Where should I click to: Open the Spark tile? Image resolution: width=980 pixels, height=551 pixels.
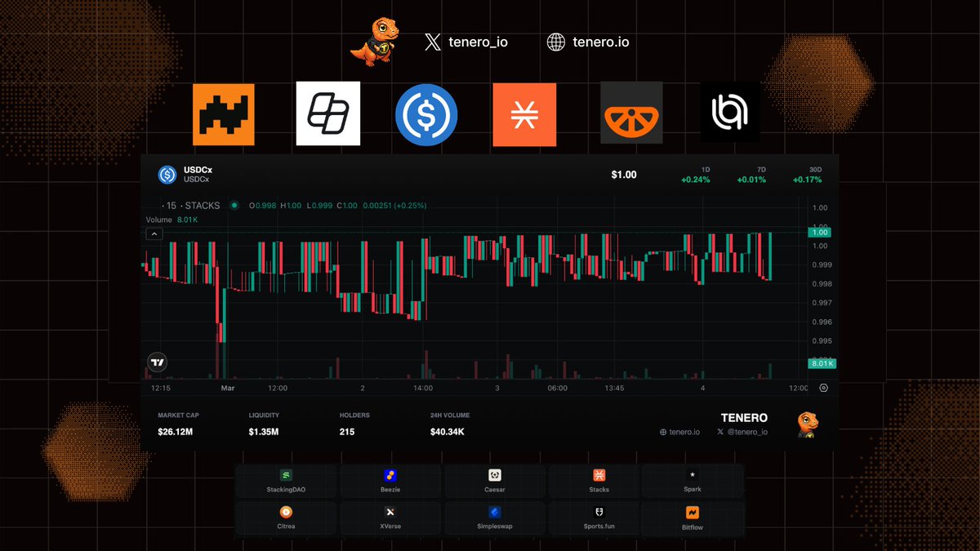click(693, 480)
